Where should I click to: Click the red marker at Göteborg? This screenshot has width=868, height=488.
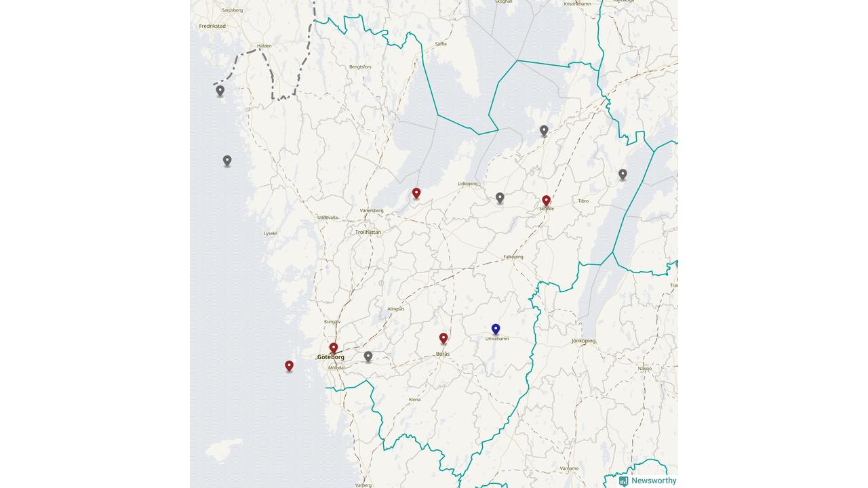[334, 348]
